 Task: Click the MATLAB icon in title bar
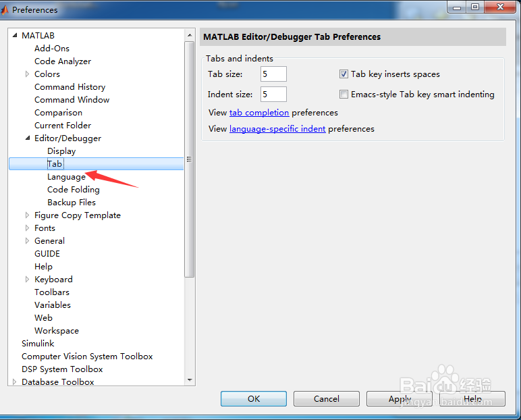(5, 10)
